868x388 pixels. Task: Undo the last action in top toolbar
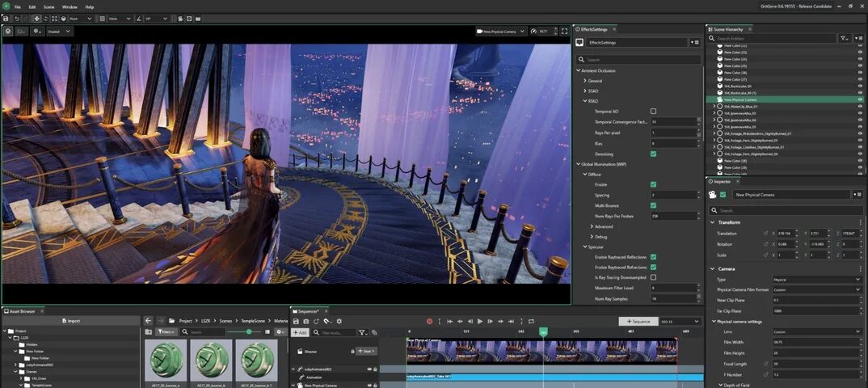(x=17, y=19)
